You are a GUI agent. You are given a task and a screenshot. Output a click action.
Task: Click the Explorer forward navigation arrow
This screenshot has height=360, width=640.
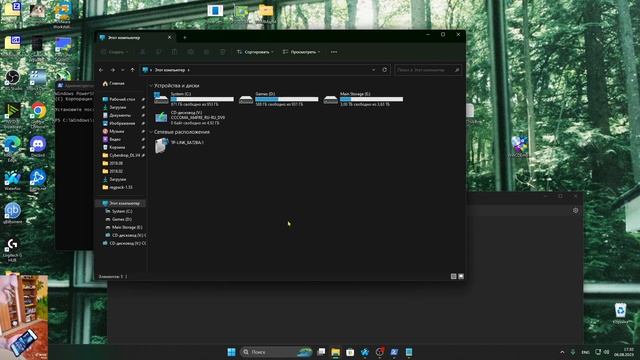pyautogui.click(x=112, y=70)
